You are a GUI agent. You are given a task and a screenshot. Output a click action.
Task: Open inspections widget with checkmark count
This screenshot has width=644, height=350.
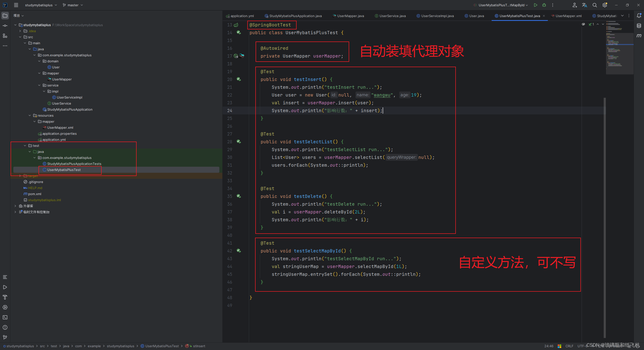click(x=591, y=24)
